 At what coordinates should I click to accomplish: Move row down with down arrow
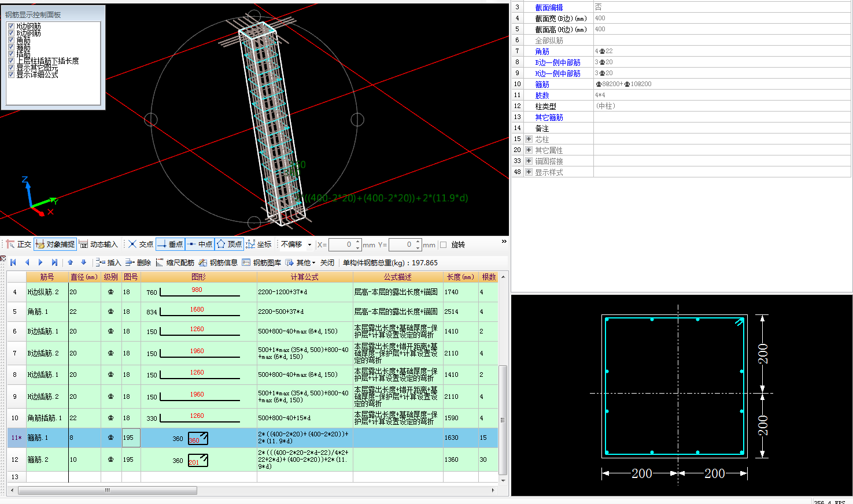click(x=84, y=262)
